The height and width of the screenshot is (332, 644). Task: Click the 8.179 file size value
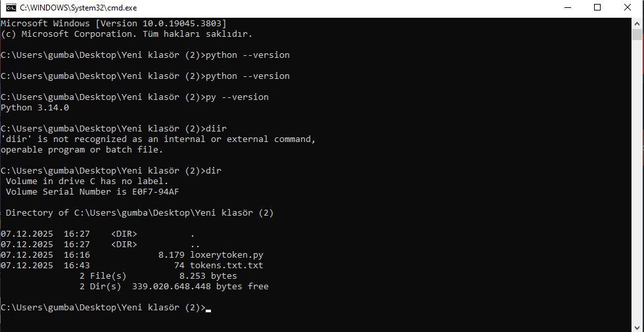172,255
